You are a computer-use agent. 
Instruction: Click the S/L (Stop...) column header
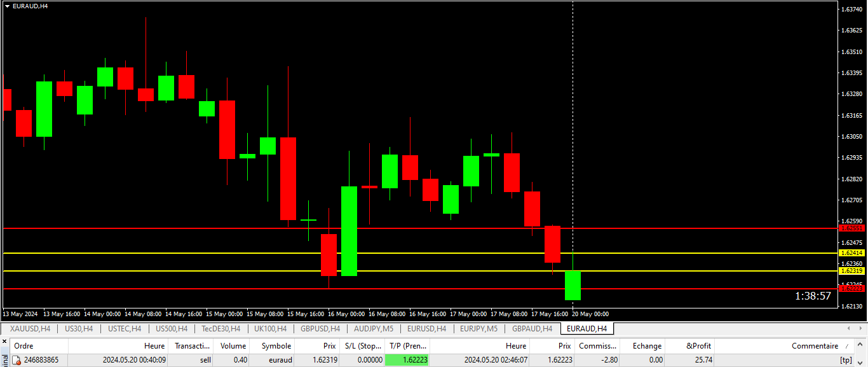click(362, 346)
